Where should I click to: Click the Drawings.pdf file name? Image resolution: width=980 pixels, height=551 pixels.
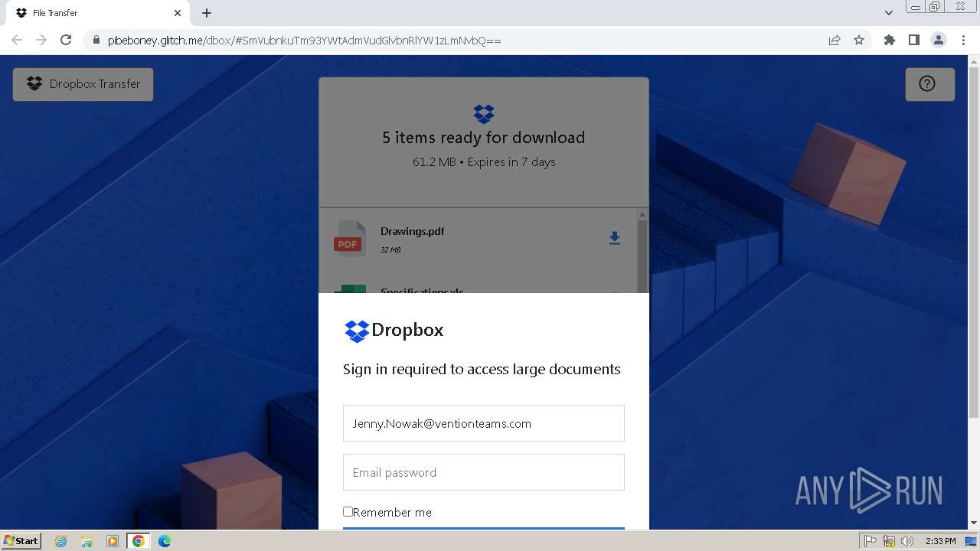pyautogui.click(x=412, y=231)
